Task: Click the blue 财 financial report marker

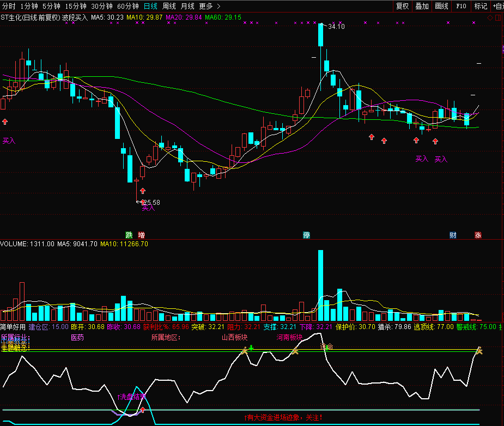Action: tap(453, 235)
